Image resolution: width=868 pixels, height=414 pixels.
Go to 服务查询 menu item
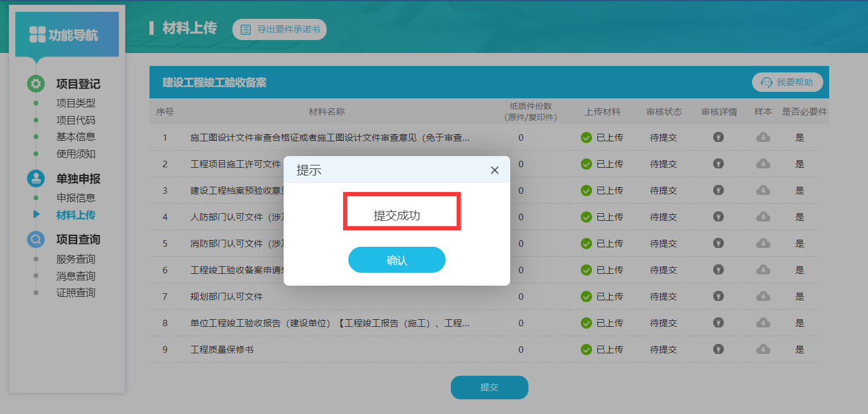(75, 259)
